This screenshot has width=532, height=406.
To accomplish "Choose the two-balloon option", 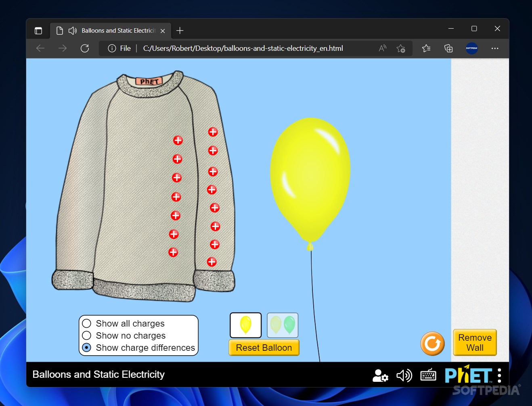I will [x=283, y=325].
